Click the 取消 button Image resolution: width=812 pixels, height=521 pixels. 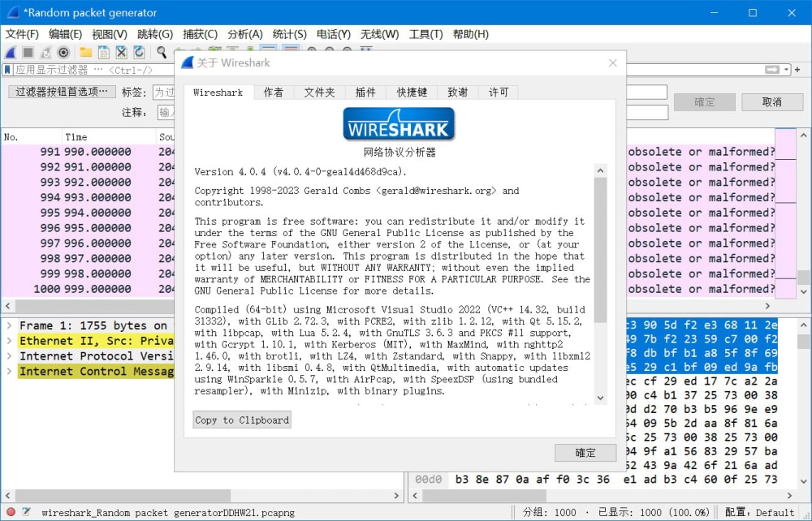point(771,102)
